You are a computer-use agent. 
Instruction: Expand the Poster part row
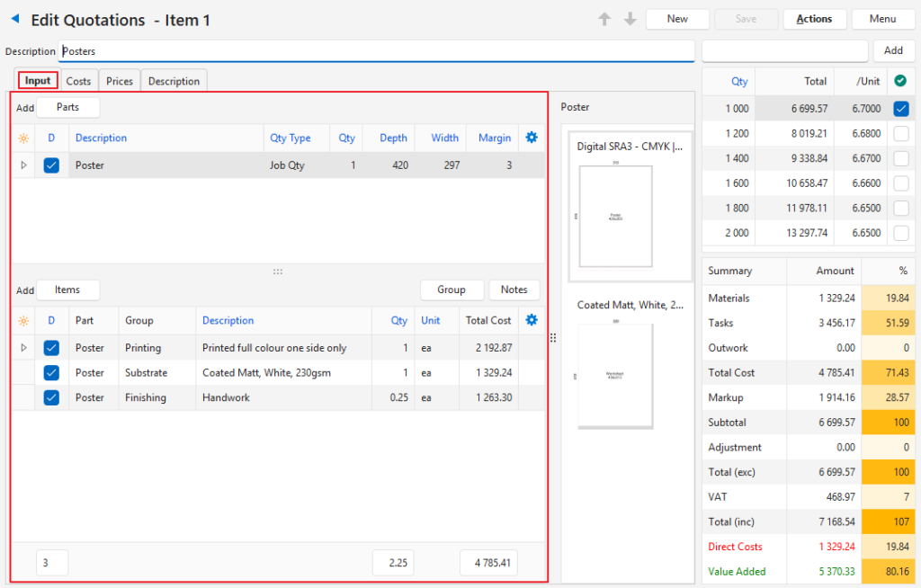(23, 165)
